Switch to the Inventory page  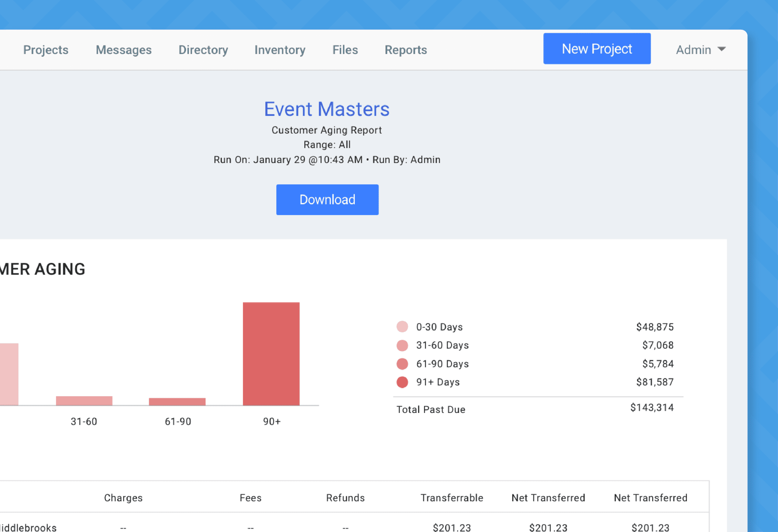[280, 50]
